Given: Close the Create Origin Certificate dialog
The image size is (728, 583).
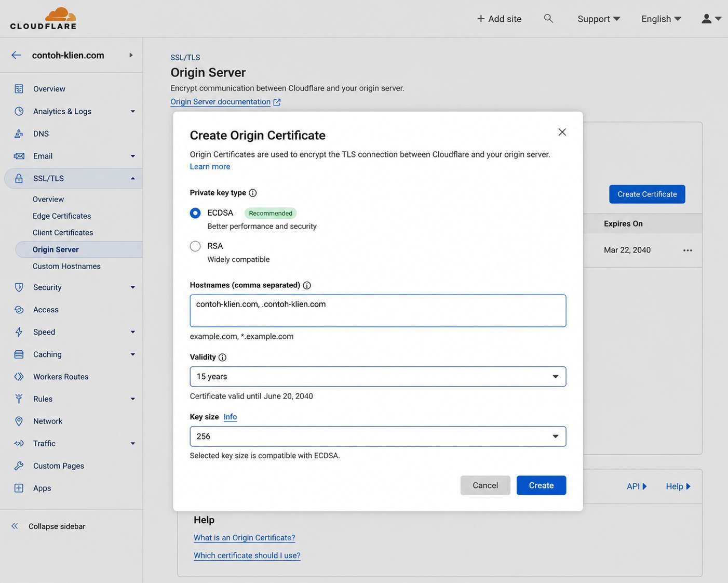Looking at the screenshot, I should tap(562, 132).
